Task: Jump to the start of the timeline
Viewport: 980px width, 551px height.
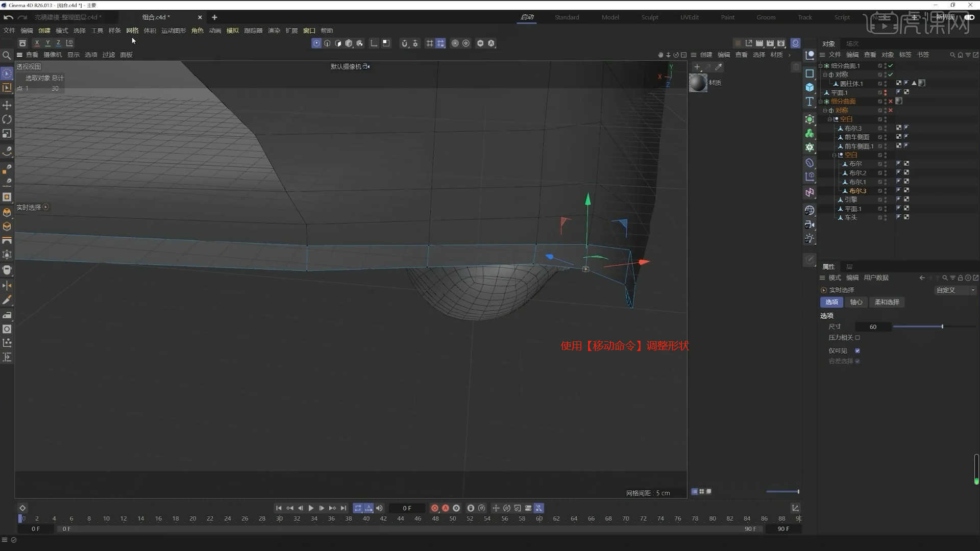Action: coord(279,508)
